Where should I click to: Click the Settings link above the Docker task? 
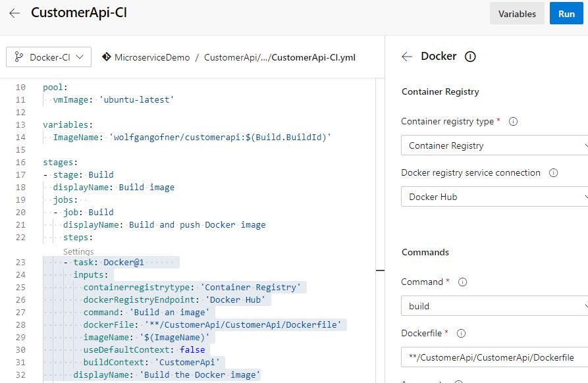pos(78,251)
